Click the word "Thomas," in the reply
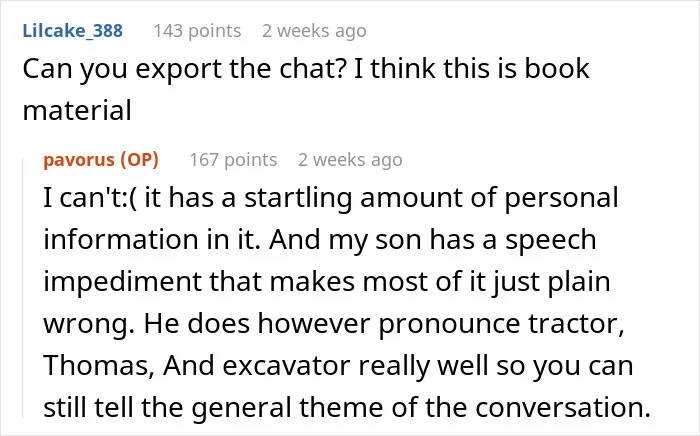Screen dimensions: 700x436 [99, 365]
